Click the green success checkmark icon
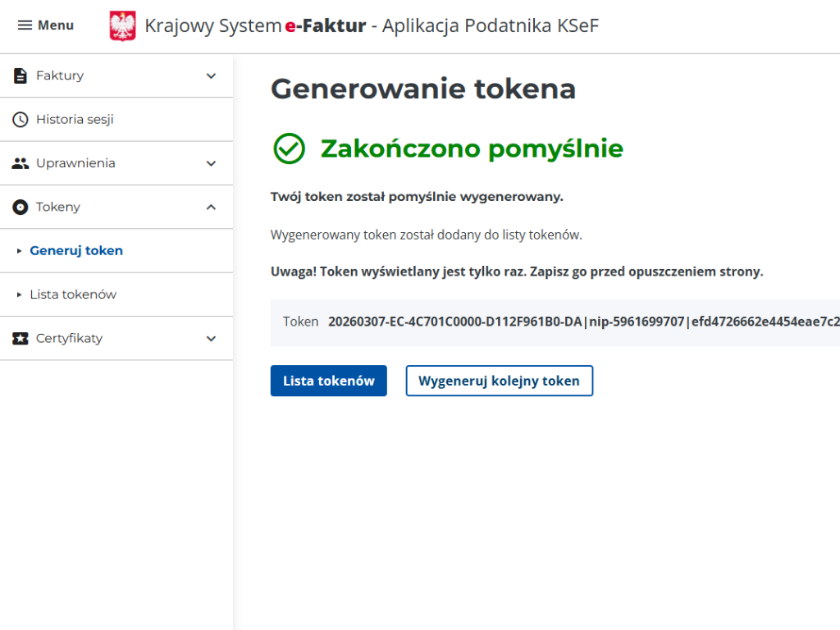Image resolution: width=840 pixels, height=630 pixels. click(289, 149)
